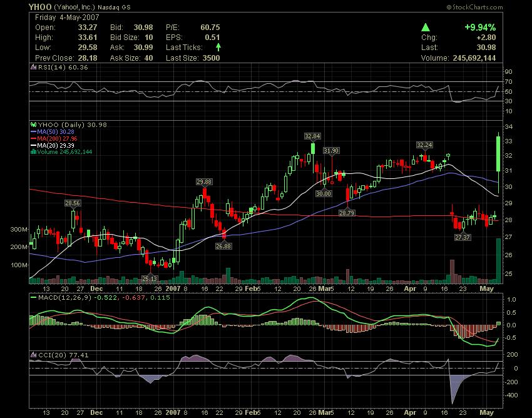Click the MACD value -0.522
The image size is (532, 418).
pyautogui.click(x=105, y=298)
